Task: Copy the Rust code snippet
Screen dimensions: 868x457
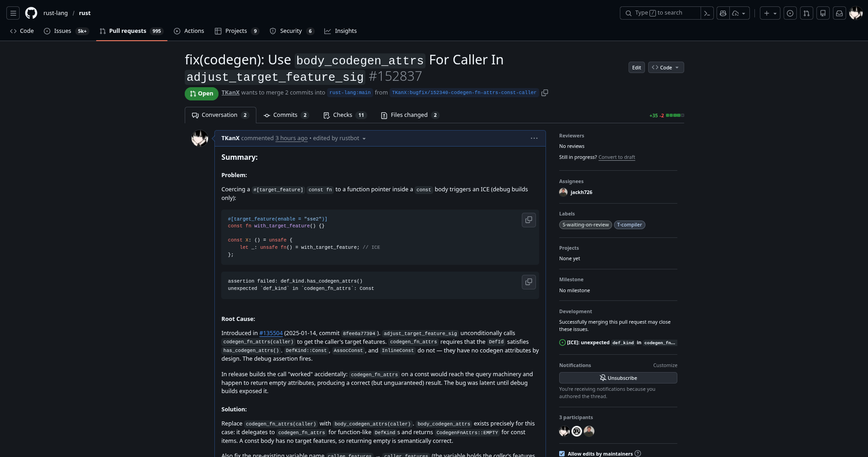Action: [x=529, y=220]
